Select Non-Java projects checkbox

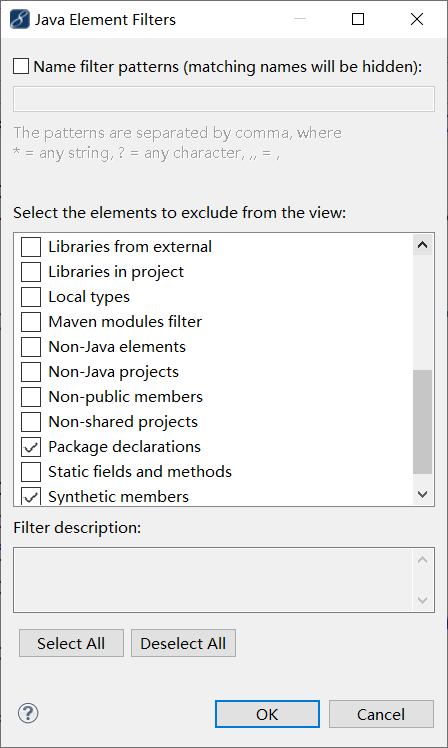click(31, 372)
